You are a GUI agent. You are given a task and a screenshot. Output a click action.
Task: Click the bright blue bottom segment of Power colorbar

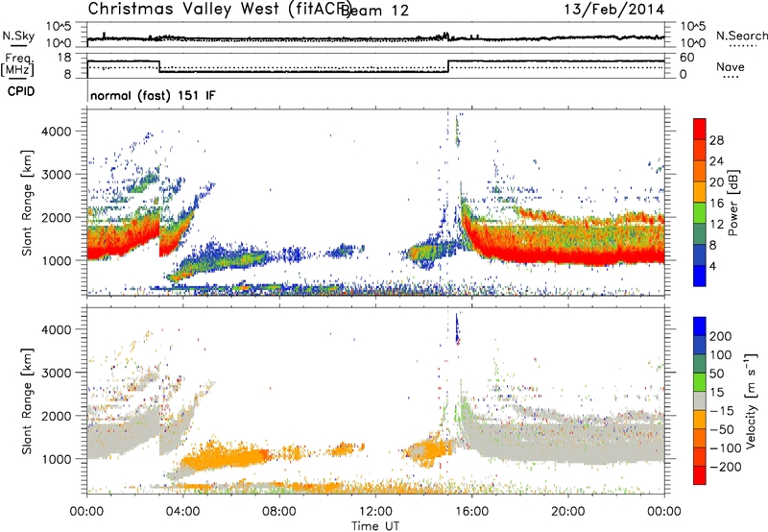[700, 276]
